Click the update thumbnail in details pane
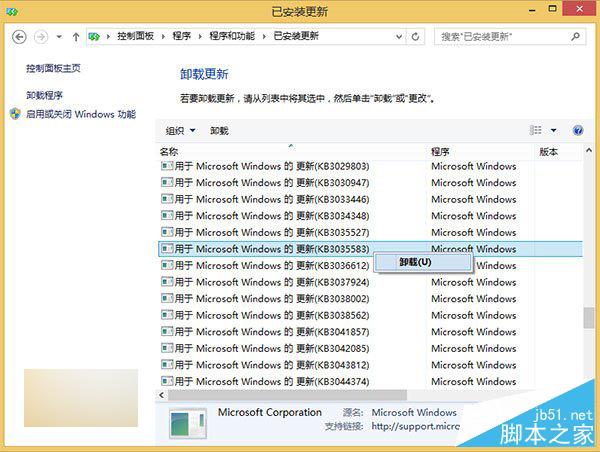Screen dimensions: 600x452 (188, 423)
